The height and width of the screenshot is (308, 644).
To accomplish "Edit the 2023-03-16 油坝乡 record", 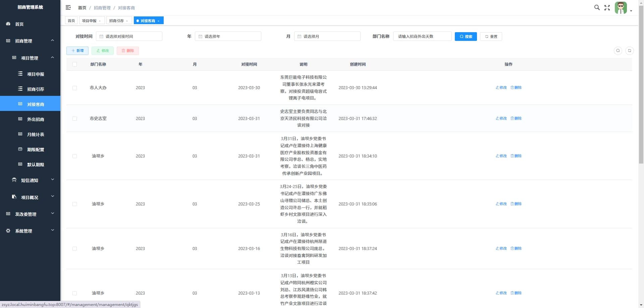I will click(501, 248).
